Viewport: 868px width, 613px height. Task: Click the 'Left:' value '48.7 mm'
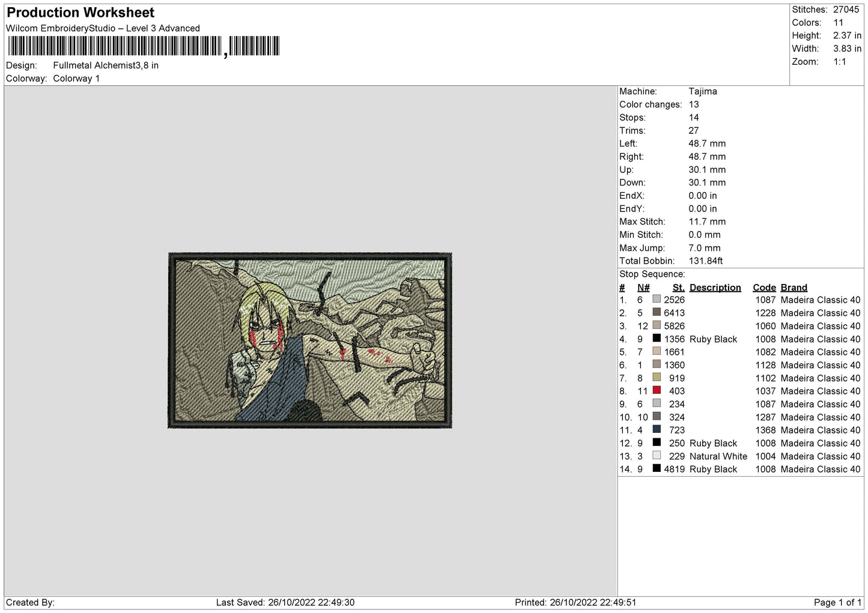point(707,143)
